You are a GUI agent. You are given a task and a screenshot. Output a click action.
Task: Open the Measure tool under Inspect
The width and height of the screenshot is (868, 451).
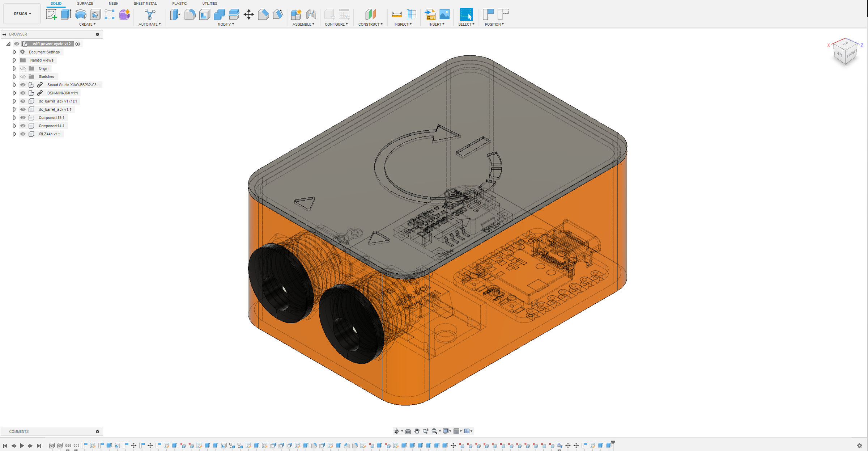coord(397,14)
